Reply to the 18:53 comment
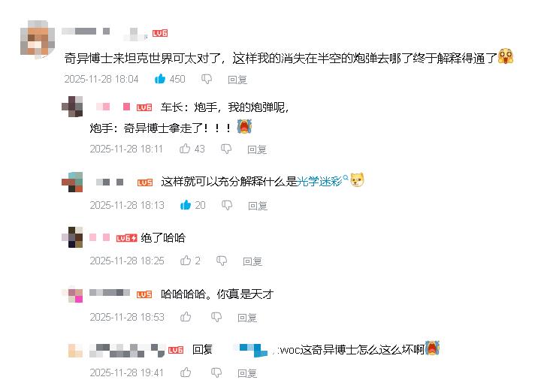 point(247,318)
